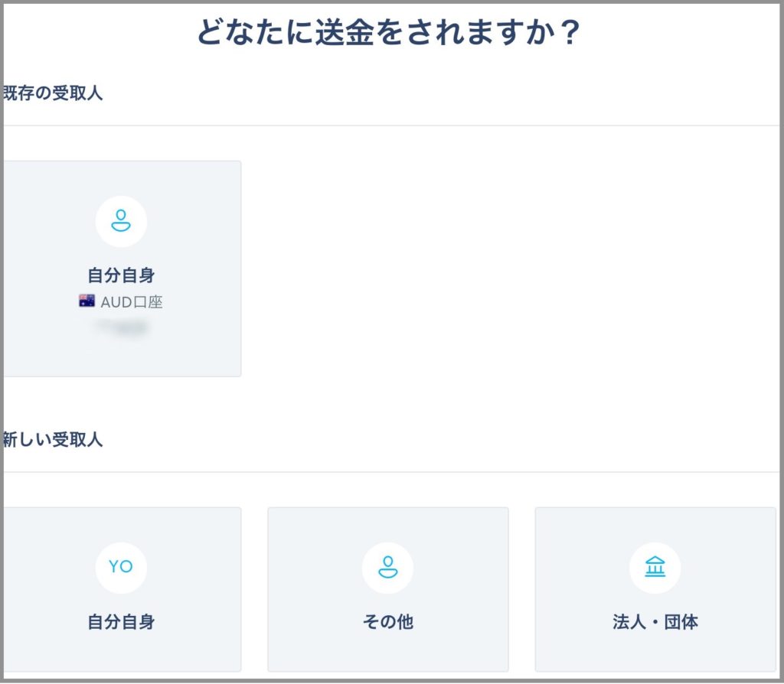Select the その他 recipient card
784x684 pixels.
[388, 590]
